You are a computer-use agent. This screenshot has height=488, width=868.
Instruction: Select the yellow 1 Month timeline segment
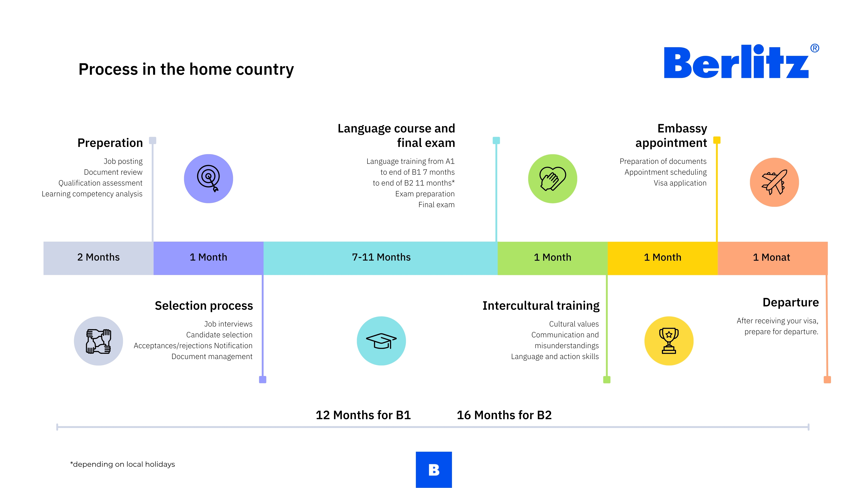(662, 258)
